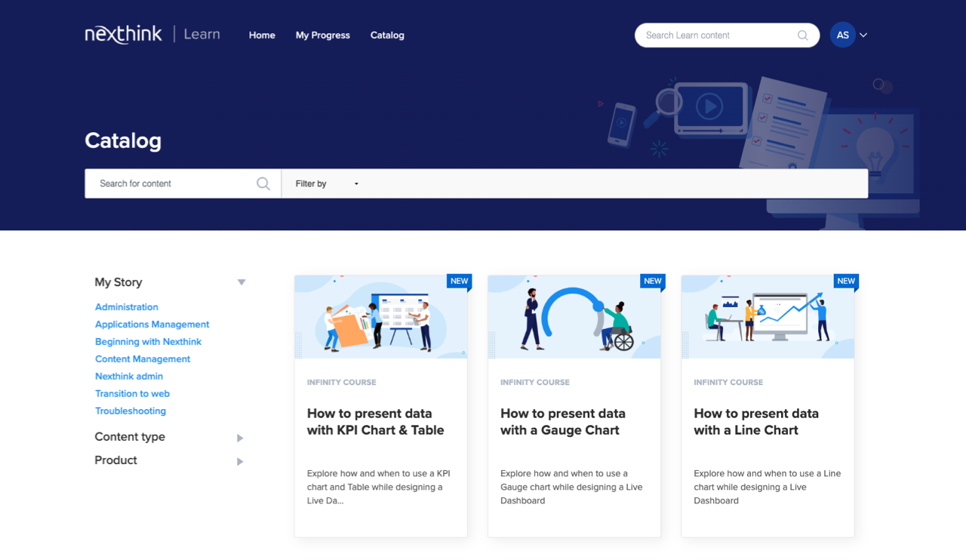Image resolution: width=966 pixels, height=560 pixels.
Task: Click the KPI Chart & Table course thumbnail
Action: coord(381,316)
